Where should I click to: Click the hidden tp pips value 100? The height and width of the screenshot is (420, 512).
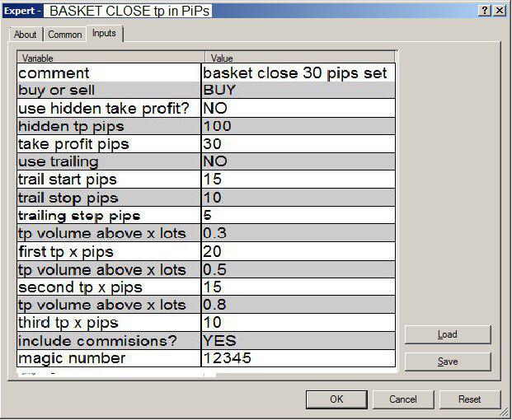[x=297, y=126]
